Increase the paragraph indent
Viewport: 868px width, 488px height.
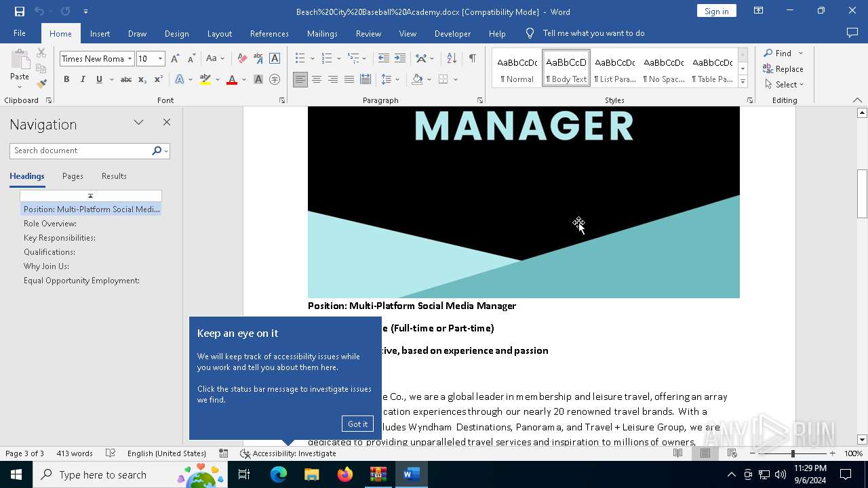tap(400, 59)
